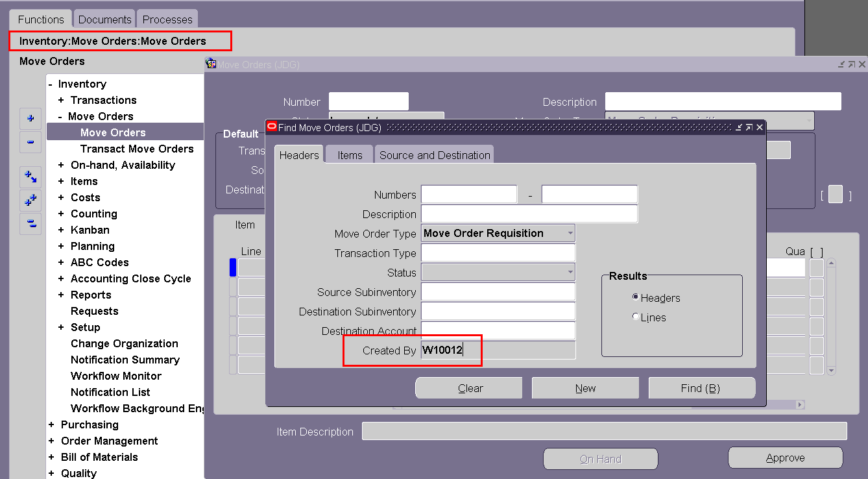The width and height of the screenshot is (868, 479).
Task: Open the Move Order Type dropdown
Action: (568, 233)
